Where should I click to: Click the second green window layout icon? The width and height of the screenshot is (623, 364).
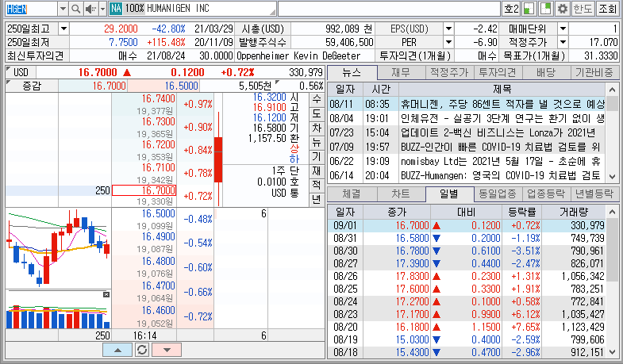[x=545, y=9]
